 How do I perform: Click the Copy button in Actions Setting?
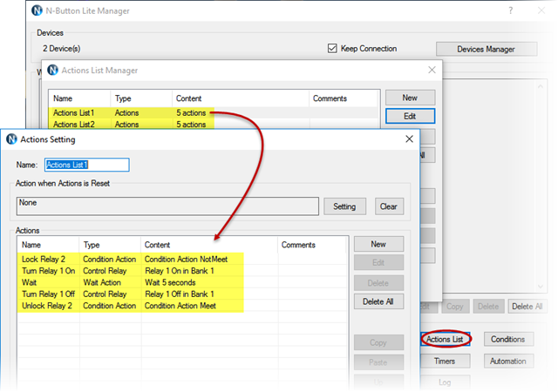378,342
